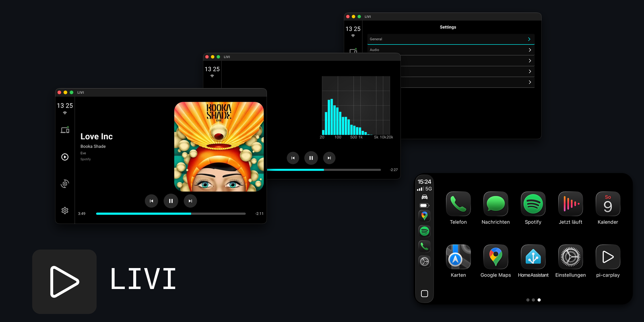Open the Spotify app in CarPlay grid
644x322 pixels.
533,204
